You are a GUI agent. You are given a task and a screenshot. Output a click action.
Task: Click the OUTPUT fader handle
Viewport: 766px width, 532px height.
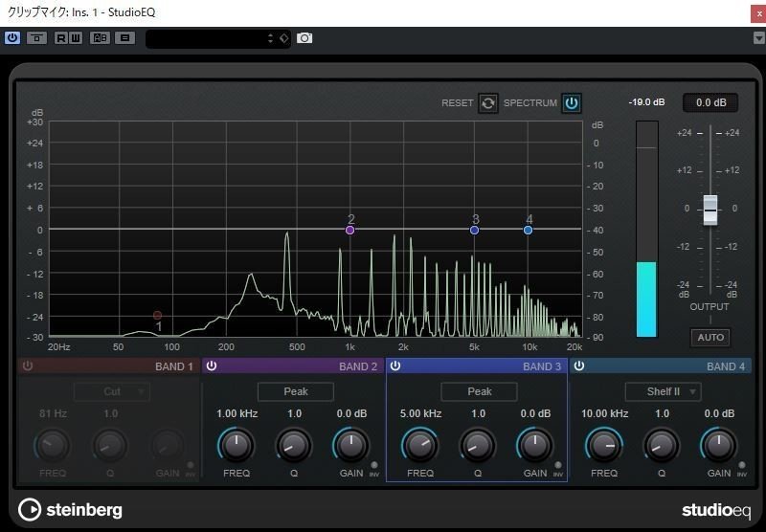pos(710,210)
